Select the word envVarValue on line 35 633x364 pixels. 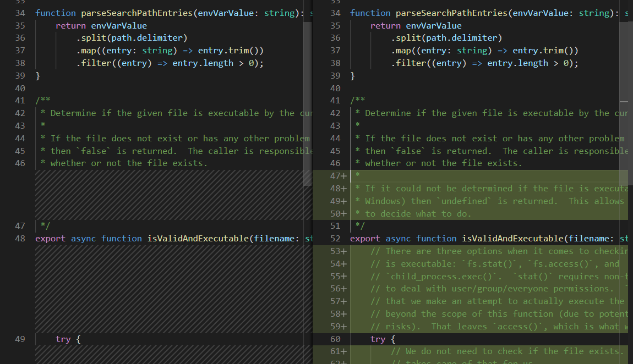(x=119, y=25)
